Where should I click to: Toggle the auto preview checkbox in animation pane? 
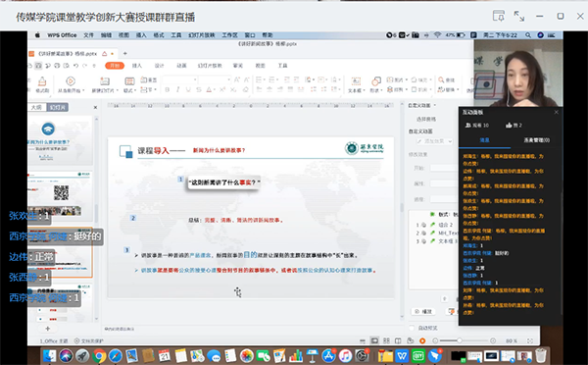coord(412,328)
